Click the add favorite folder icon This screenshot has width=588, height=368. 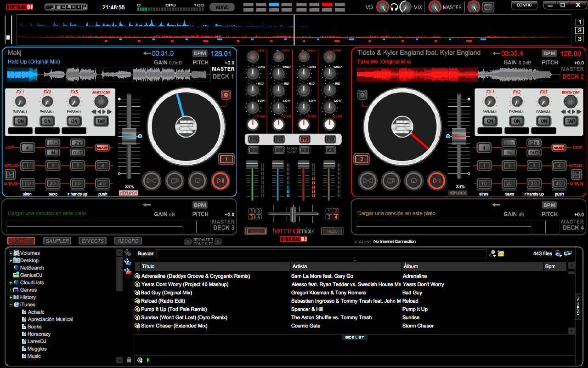pos(128,253)
